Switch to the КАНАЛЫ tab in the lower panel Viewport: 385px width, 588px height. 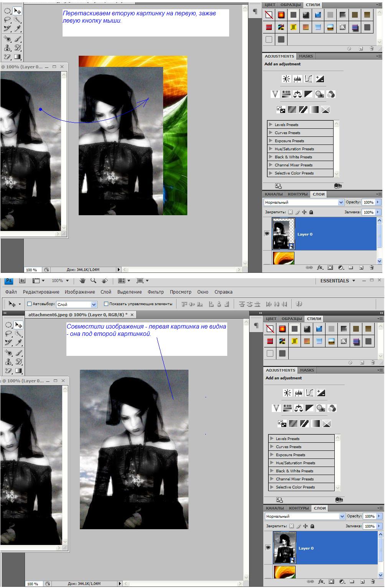point(275,508)
